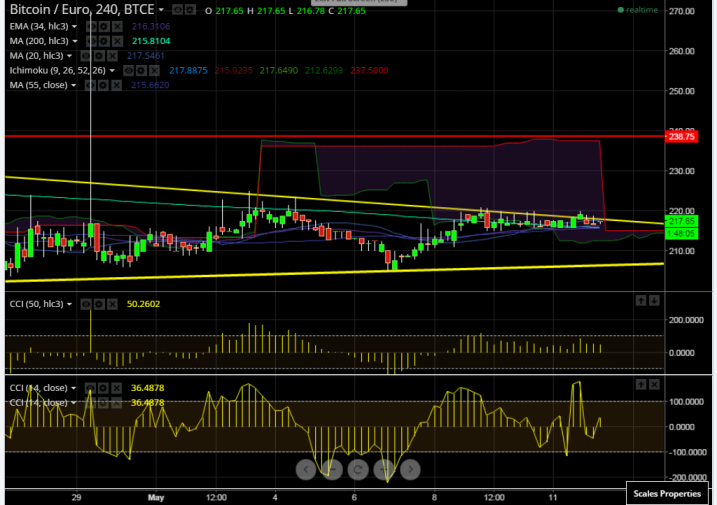Remove MA (20, hlc3) from the chart
The height and width of the screenshot is (505, 717).
click(x=112, y=56)
